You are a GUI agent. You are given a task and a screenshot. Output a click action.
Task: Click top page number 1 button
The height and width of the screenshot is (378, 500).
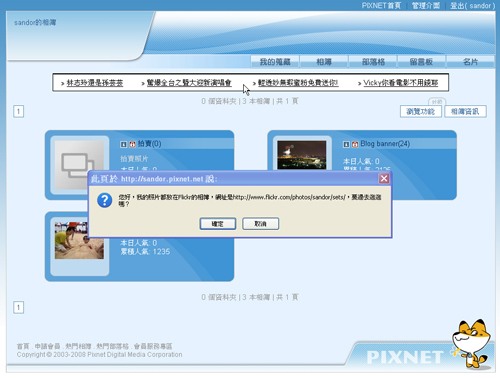click(x=19, y=111)
